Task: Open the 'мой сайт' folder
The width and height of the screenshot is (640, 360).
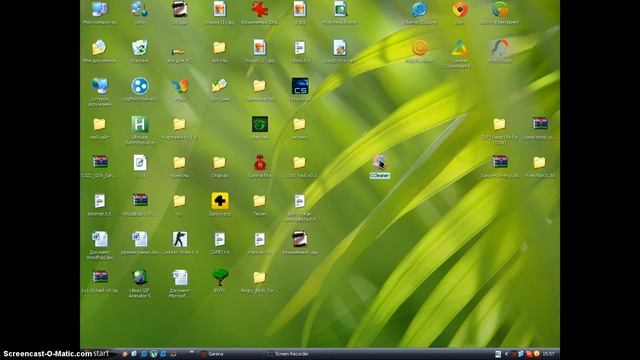Action: point(99,124)
